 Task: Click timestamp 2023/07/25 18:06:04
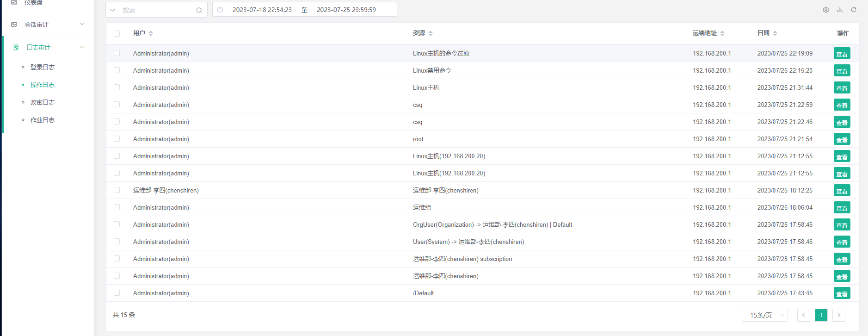tap(785, 207)
